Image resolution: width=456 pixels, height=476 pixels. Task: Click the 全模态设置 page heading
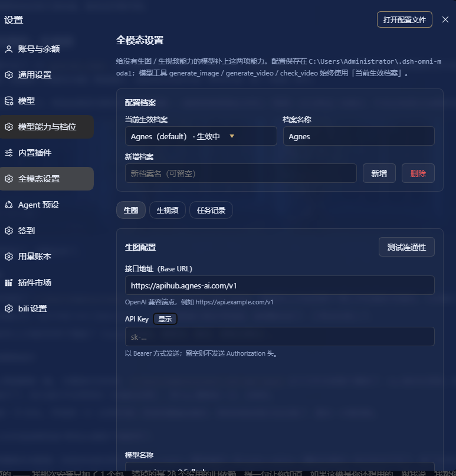point(140,40)
